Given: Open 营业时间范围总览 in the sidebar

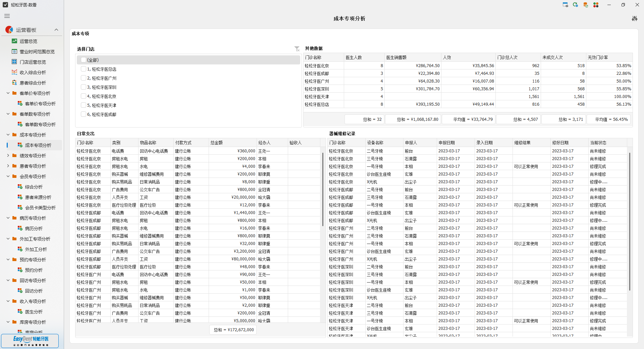Looking at the screenshot, I should [x=37, y=52].
